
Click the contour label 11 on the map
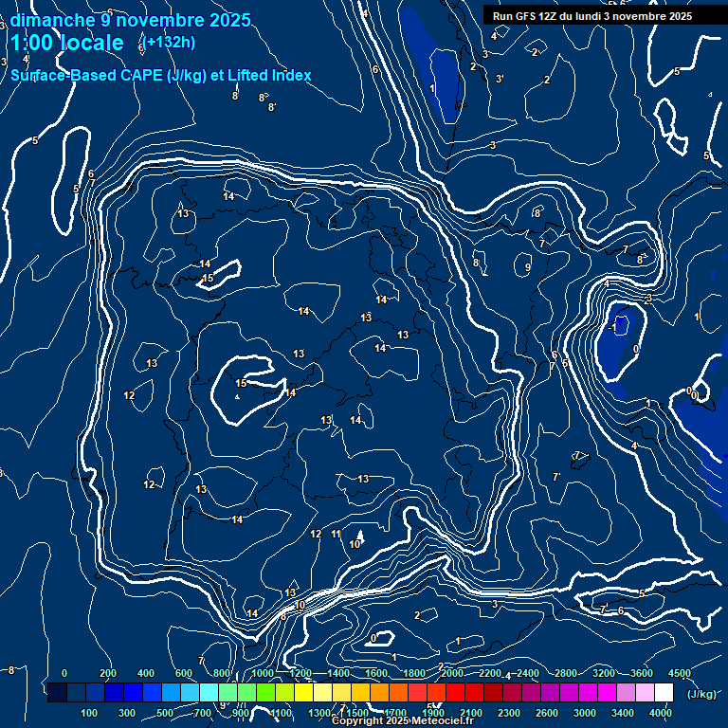[x=336, y=535]
